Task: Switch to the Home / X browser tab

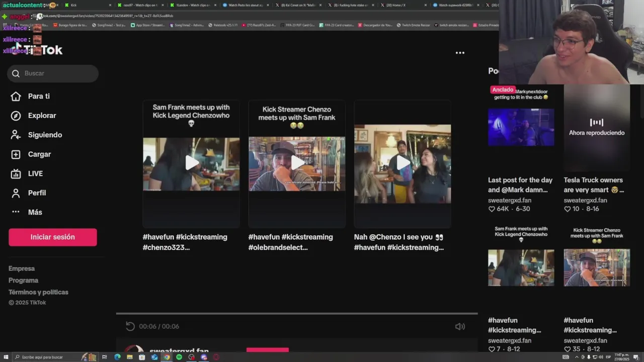Action: click(x=404, y=5)
